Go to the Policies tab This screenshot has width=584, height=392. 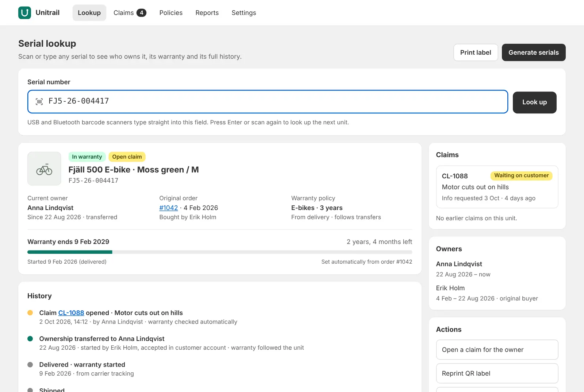[x=171, y=13]
